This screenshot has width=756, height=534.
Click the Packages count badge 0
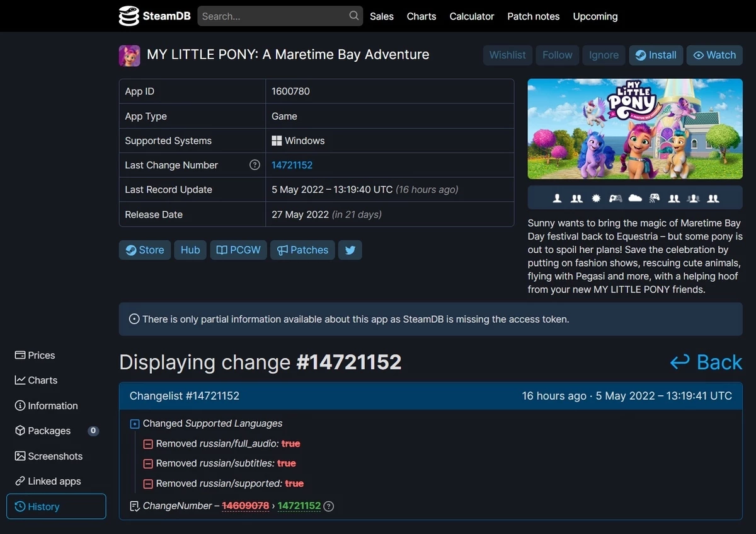click(x=93, y=431)
